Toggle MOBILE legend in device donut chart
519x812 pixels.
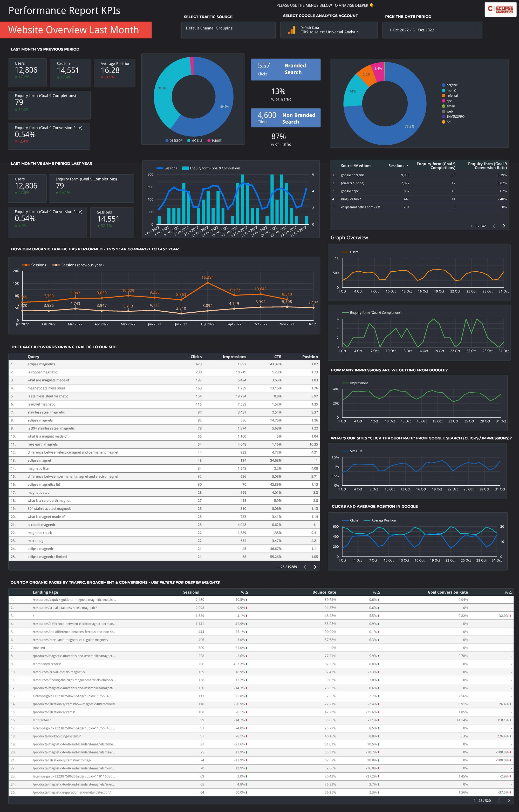tap(195, 141)
